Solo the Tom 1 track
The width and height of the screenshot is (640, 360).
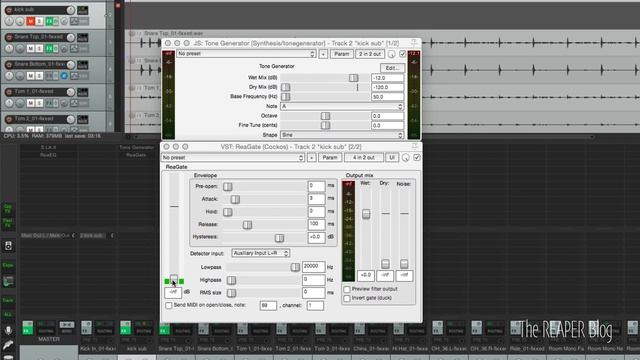click(x=39, y=103)
